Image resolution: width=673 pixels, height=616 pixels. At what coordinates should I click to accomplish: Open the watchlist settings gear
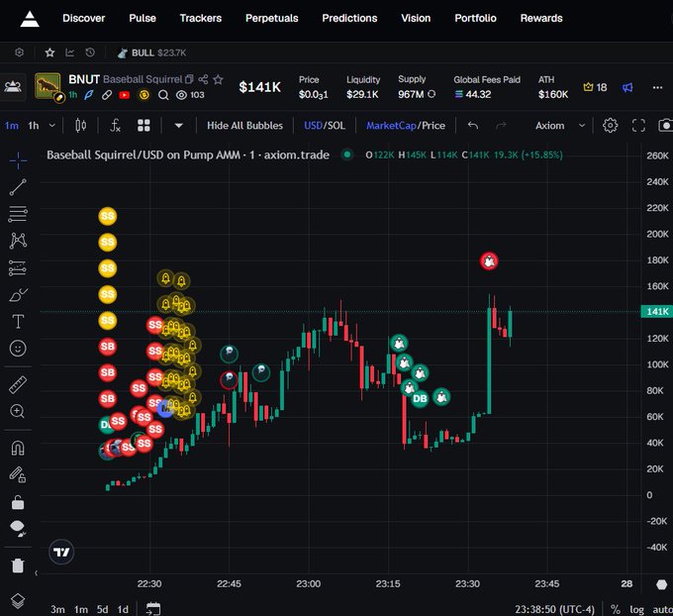20,52
